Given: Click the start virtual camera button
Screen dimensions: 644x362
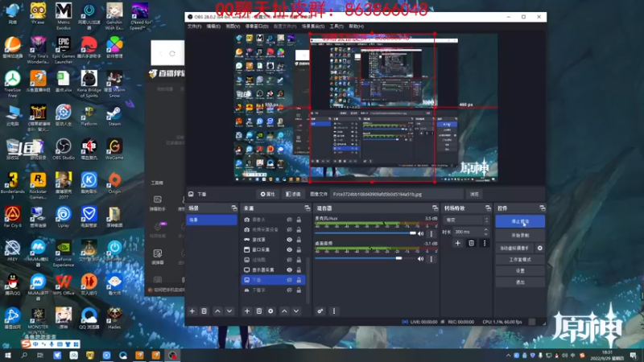Looking at the screenshot, I should [x=514, y=248].
